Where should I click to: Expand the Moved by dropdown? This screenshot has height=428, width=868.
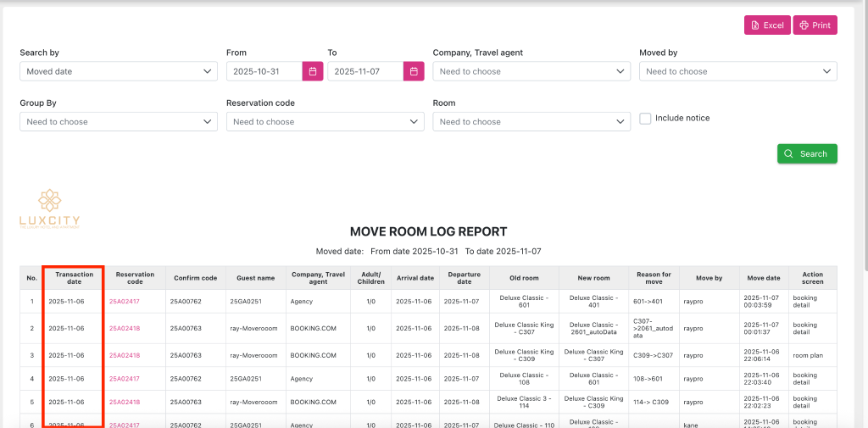[737, 71]
